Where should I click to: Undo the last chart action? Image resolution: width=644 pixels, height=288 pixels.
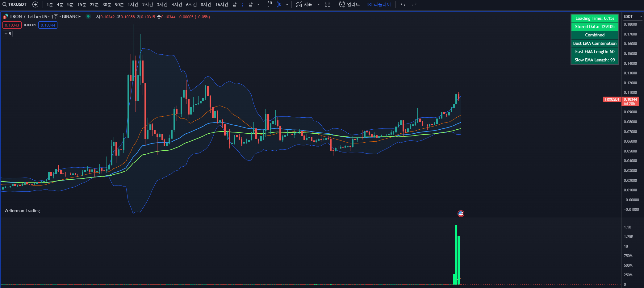(403, 4)
